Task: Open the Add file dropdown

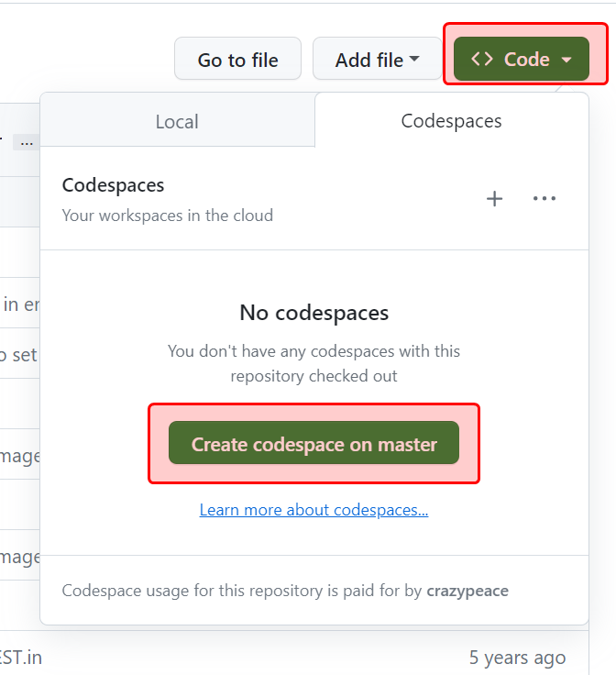Action: click(x=377, y=60)
